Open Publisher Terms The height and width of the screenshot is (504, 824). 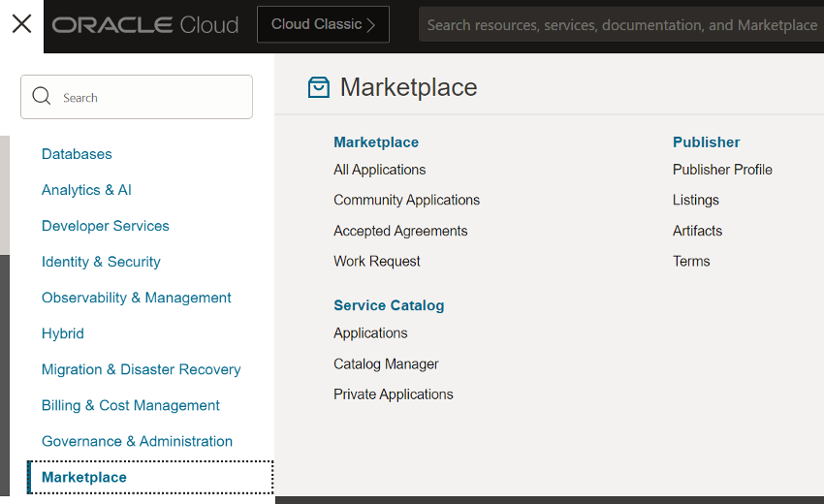point(691,261)
